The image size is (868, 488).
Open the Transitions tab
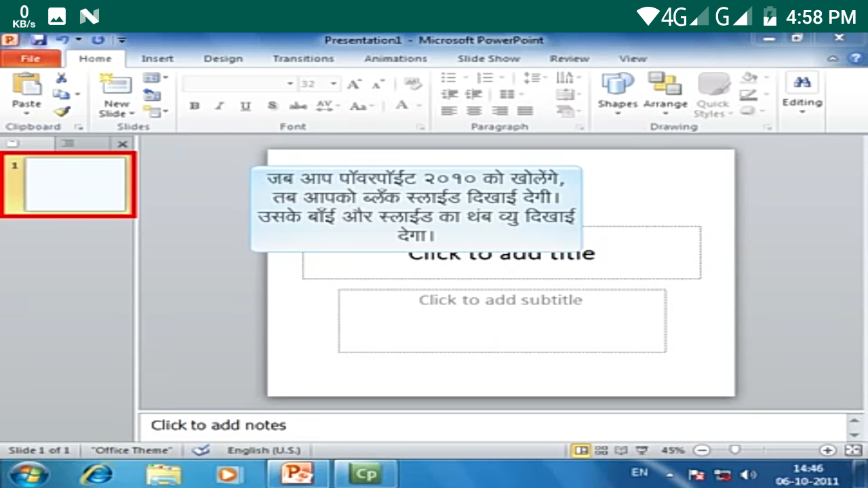(x=303, y=59)
